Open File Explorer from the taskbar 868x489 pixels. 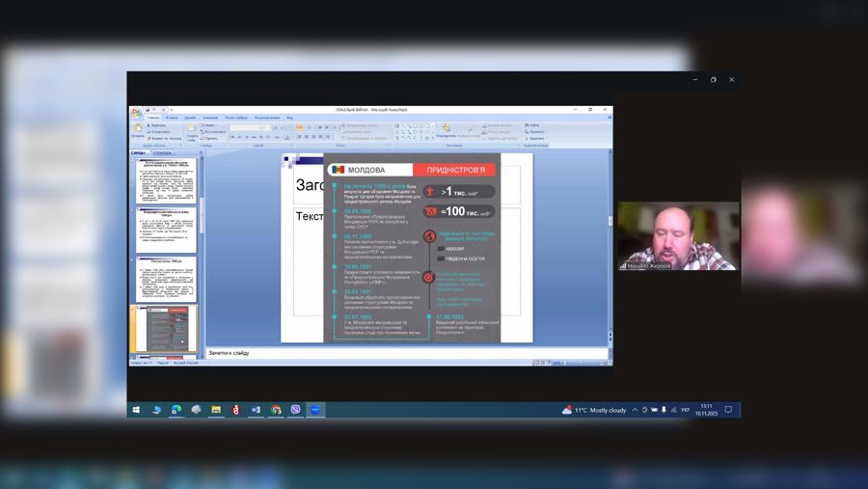click(x=216, y=410)
